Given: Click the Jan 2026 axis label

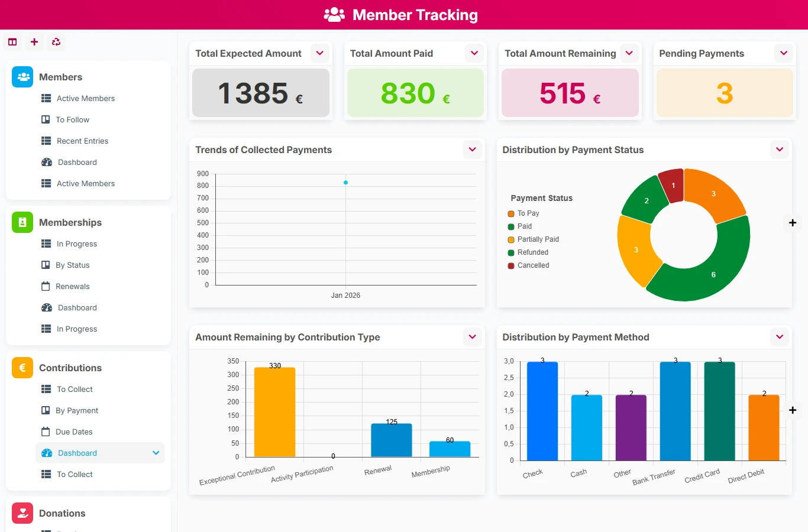Looking at the screenshot, I should pyautogui.click(x=345, y=296).
